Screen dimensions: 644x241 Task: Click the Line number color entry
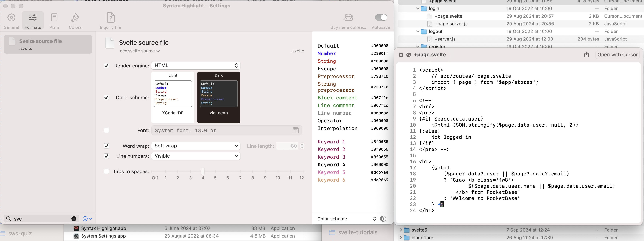(353, 113)
